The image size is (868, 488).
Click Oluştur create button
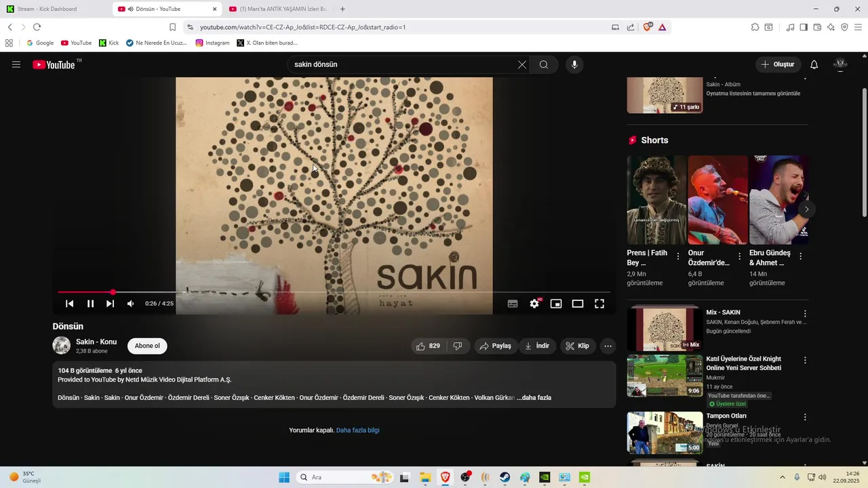[x=778, y=64]
